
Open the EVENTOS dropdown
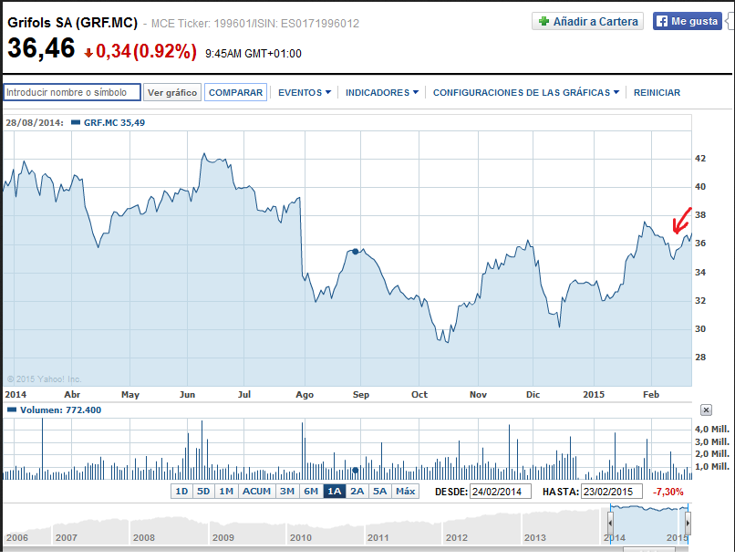[305, 92]
